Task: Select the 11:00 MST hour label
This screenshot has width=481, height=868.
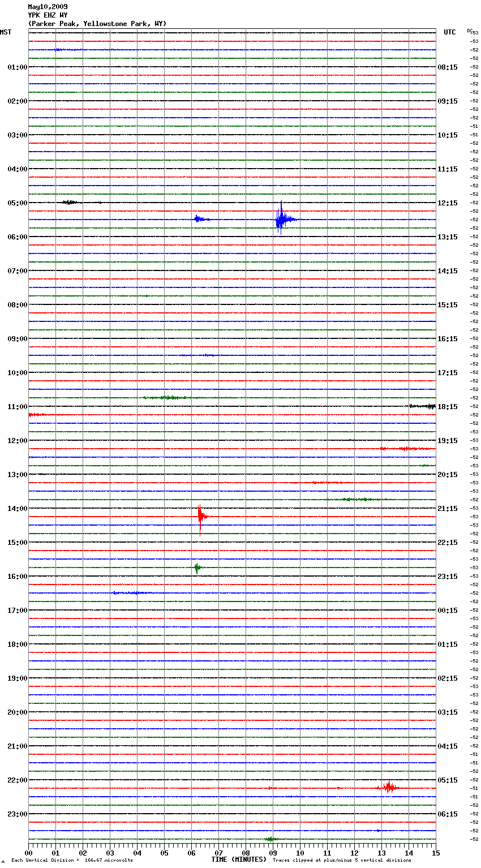Action: point(18,407)
